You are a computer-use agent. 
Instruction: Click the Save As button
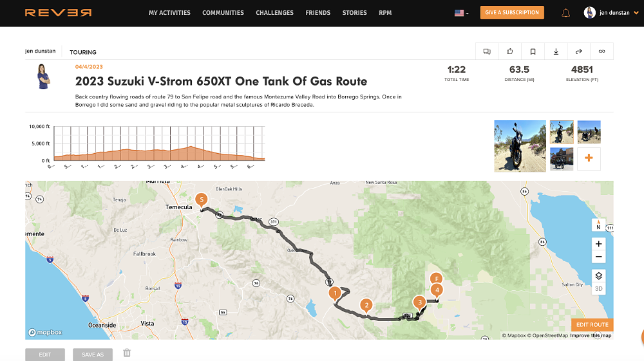(93, 355)
